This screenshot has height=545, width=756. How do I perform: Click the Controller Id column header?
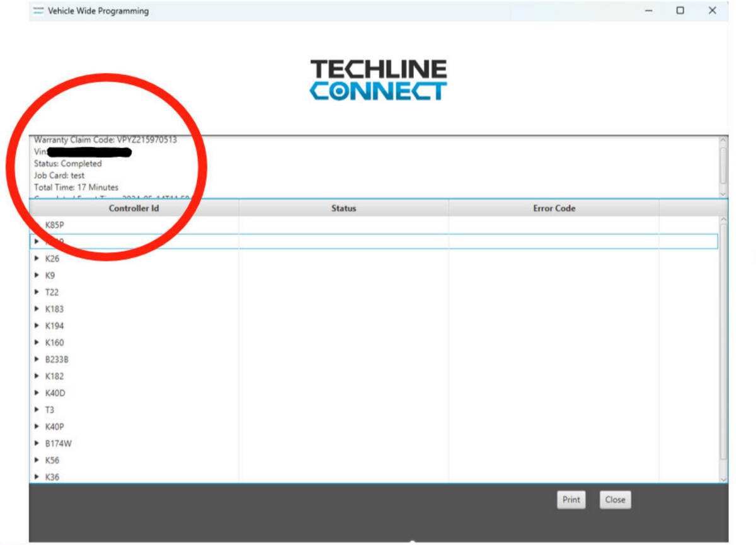coord(134,209)
